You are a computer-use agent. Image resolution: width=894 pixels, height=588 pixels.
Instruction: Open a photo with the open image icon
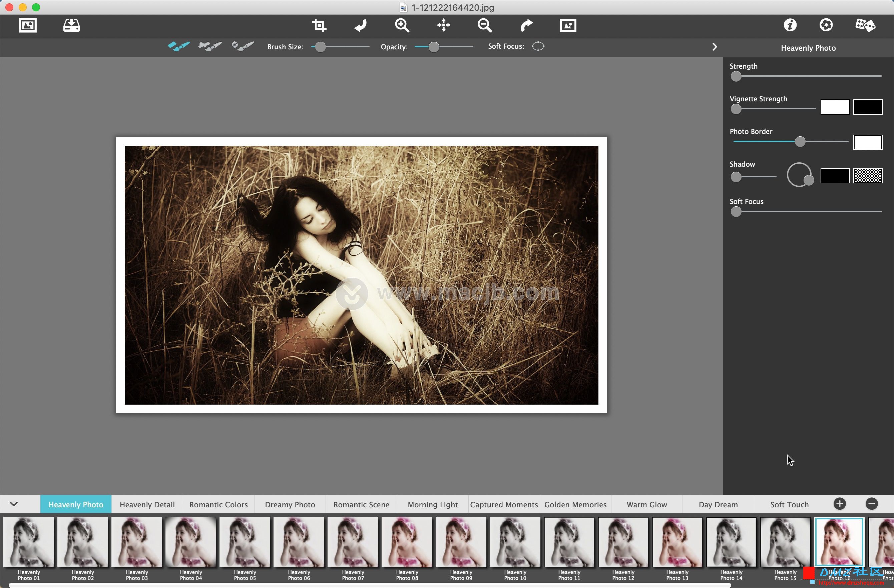pos(28,26)
